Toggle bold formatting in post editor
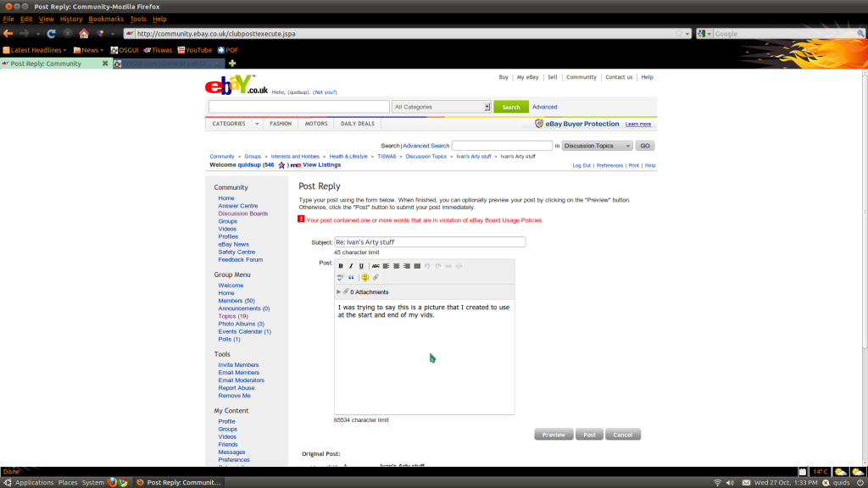This screenshot has width=868, height=488. [x=341, y=266]
